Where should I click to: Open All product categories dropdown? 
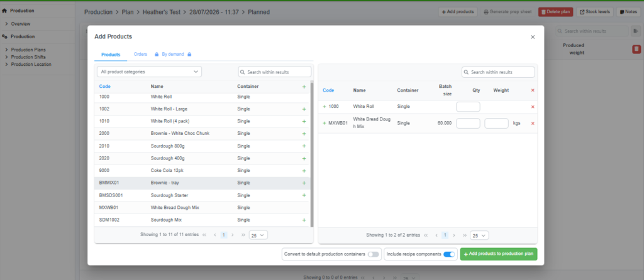point(150,72)
